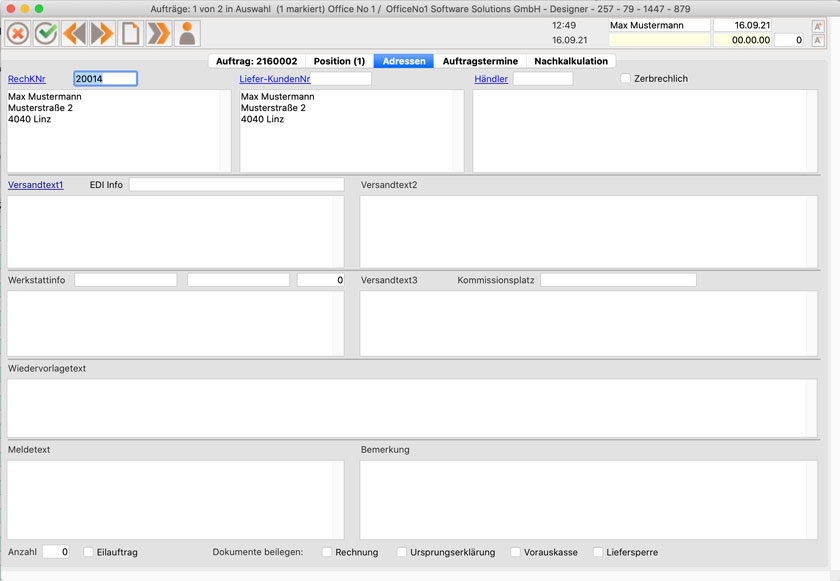The image size is (840, 581).
Task: Go to next record with right arrows
Action: 102,34
